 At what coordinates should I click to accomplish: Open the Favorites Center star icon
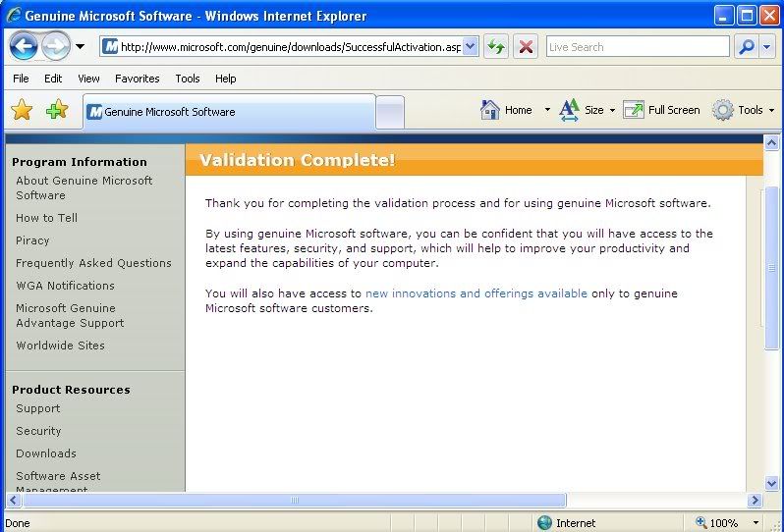tap(22, 109)
